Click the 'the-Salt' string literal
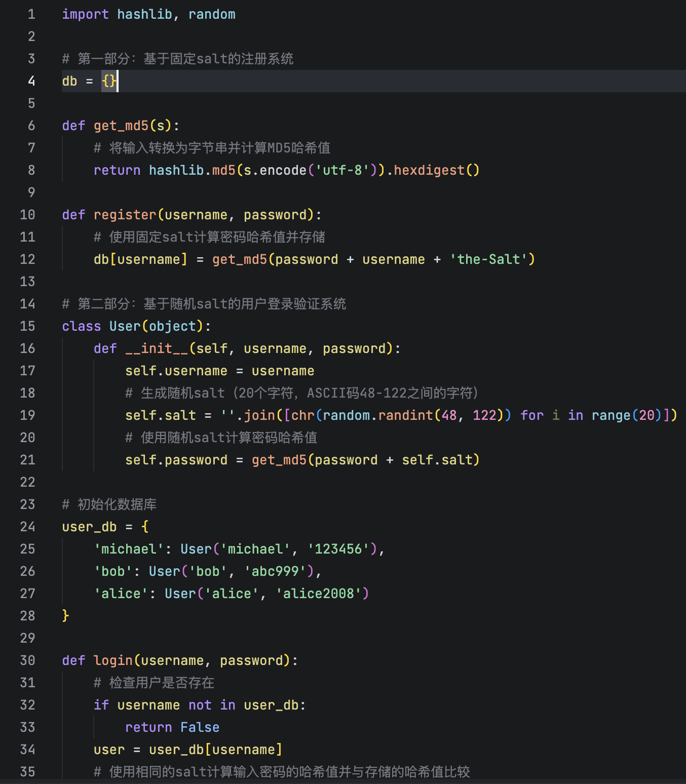This screenshot has width=686, height=784. [488, 259]
